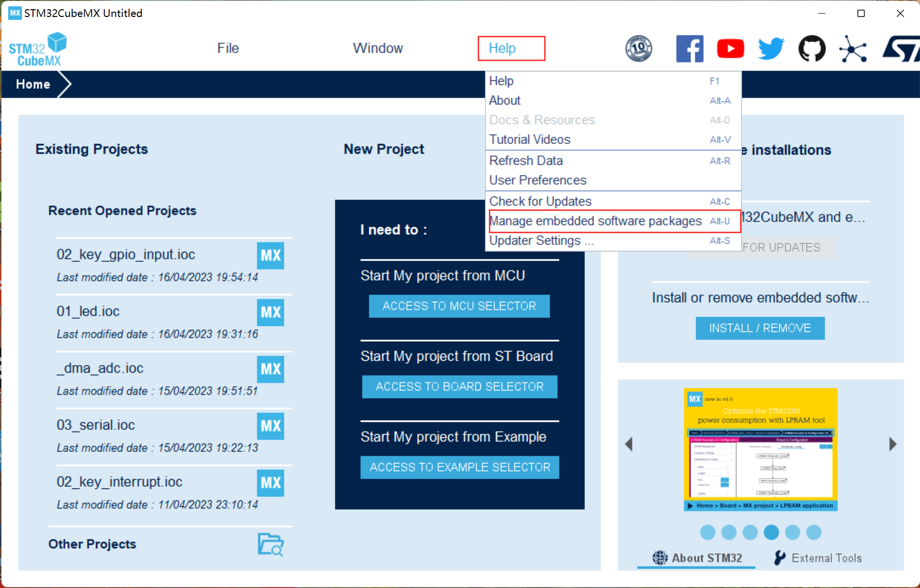Open the File menu
The image size is (920, 588).
click(x=228, y=48)
